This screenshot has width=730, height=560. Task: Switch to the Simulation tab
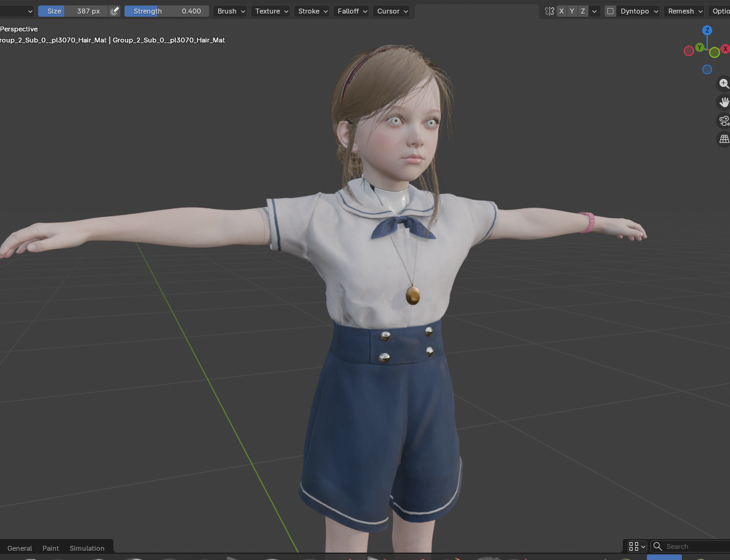[87, 548]
